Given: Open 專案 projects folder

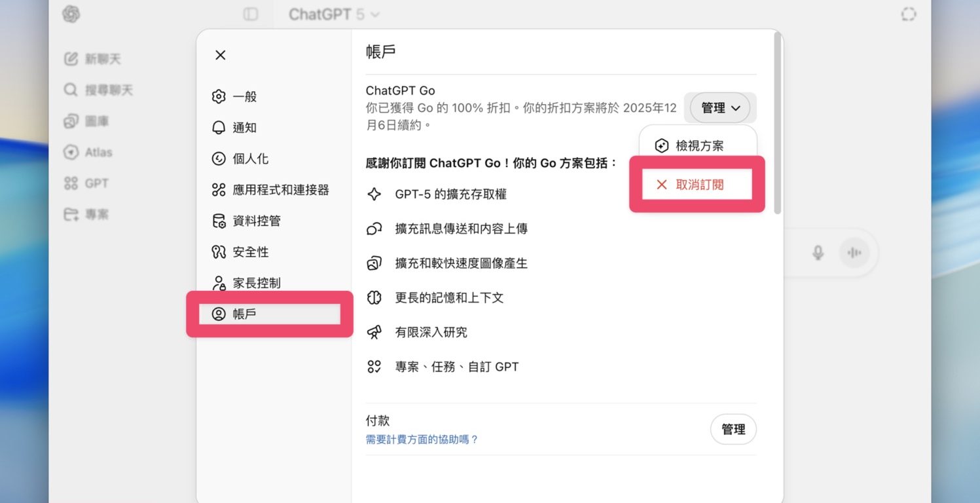Looking at the screenshot, I should [x=71, y=214].
